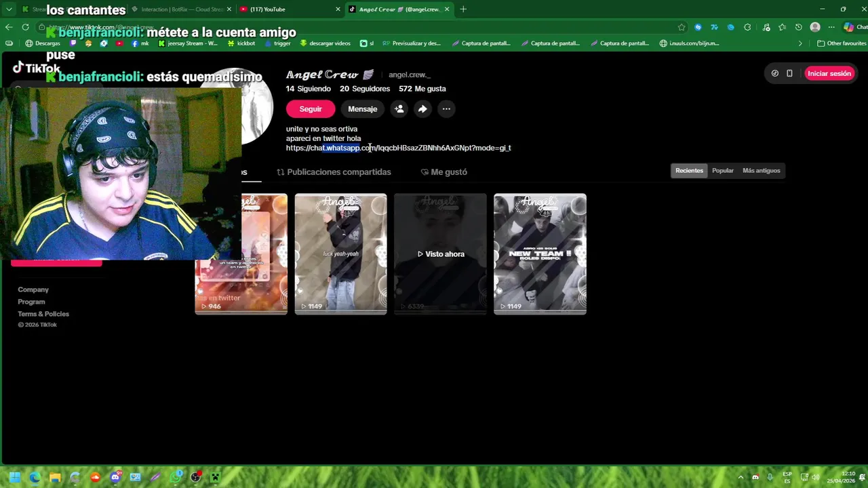The width and height of the screenshot is (868, 488).
Task: Bookmark page using the star icon
Action: [x=682, y=27]
